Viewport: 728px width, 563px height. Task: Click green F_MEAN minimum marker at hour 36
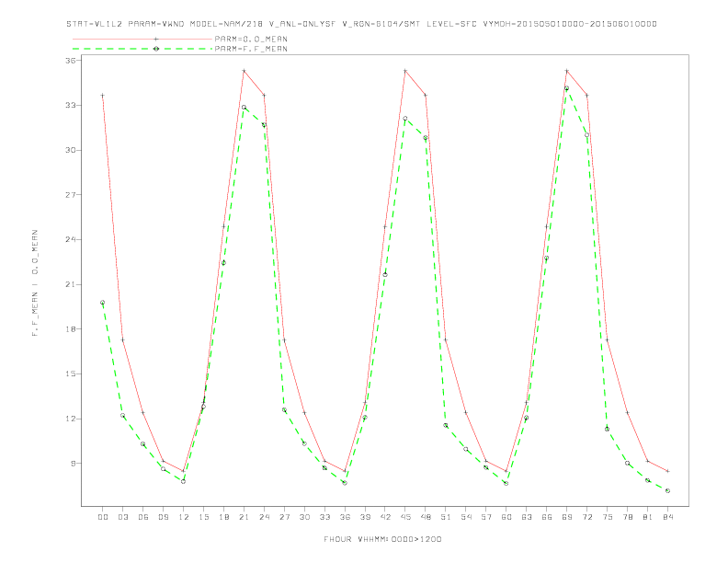click(345, 483)
